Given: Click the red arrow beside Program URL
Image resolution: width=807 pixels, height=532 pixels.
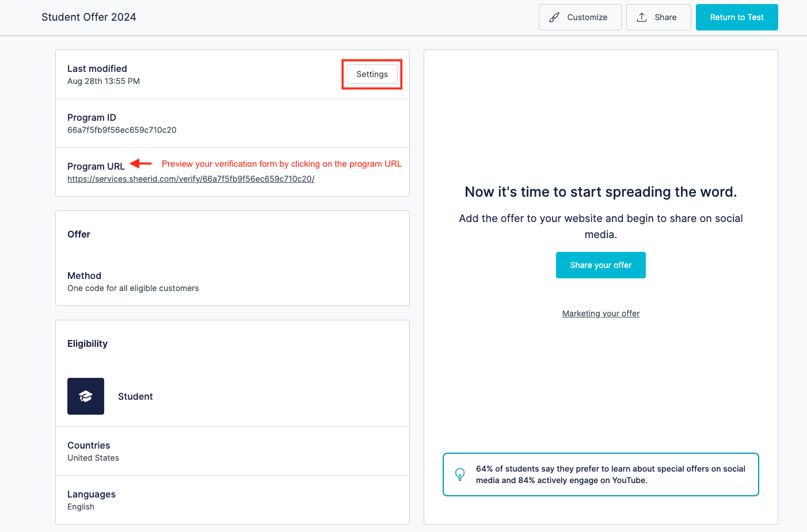Looking at the screenshot, I should click(x=141, y=164).
